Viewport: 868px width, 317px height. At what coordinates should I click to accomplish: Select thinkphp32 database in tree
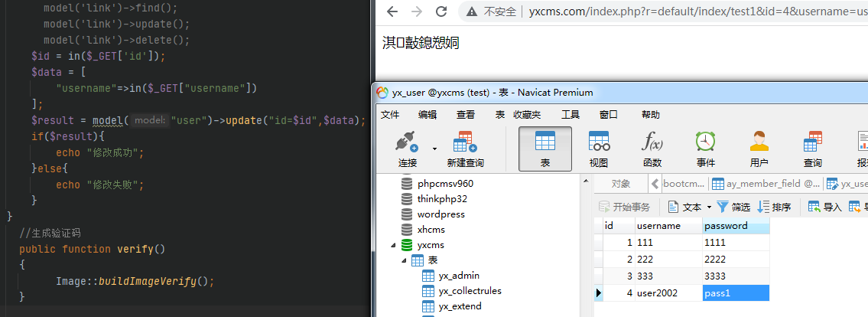coord(443,199)
